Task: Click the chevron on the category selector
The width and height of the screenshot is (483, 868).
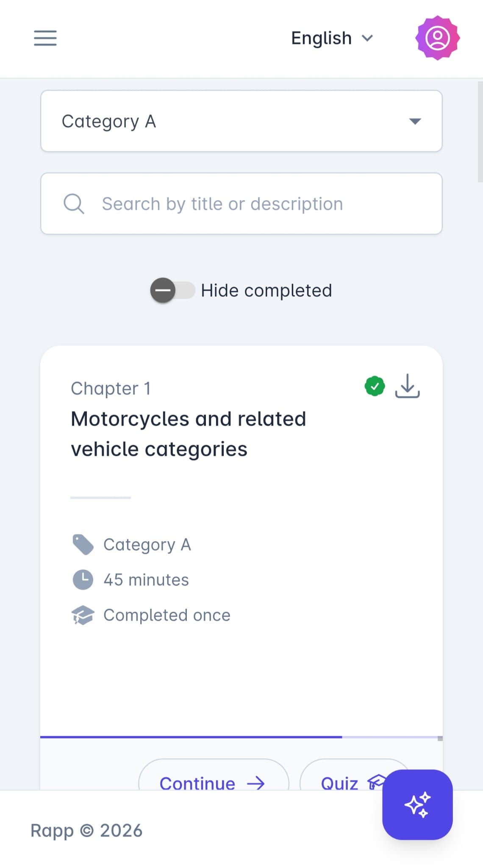Action: click(415, 121)
